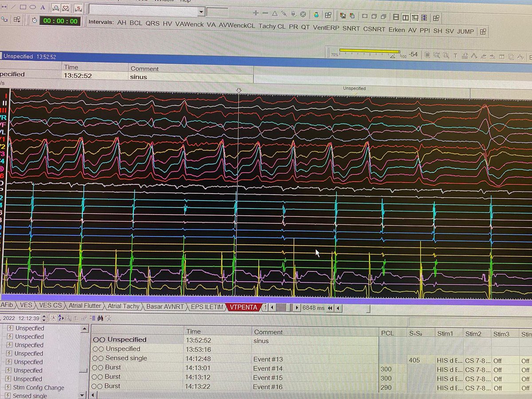Click the Tachy CL interval button
Viewport: 532px width, 399px height.
tap(272, 26)
